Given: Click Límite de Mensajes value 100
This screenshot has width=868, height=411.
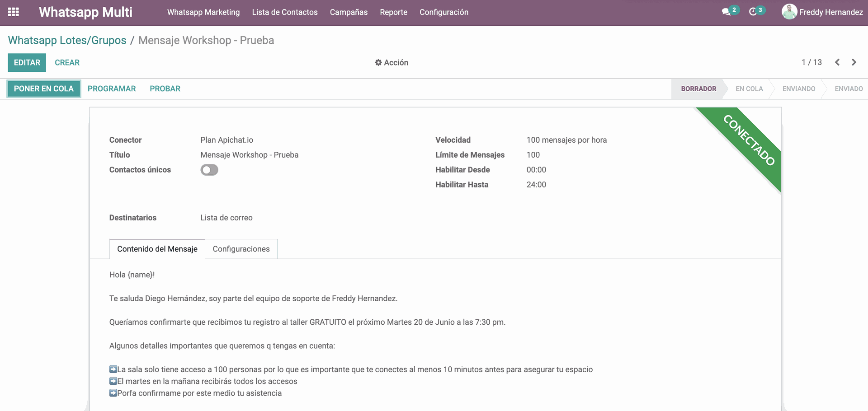Looking at the screenshot, I should pyautogui.click(x=533, y=155).
